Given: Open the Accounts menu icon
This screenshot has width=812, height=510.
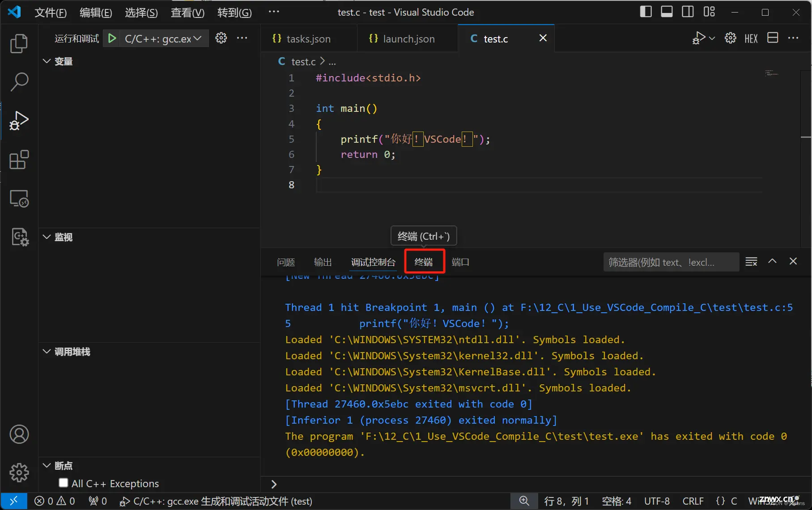Looking at the screenshot, I should (x=19, y=434).
